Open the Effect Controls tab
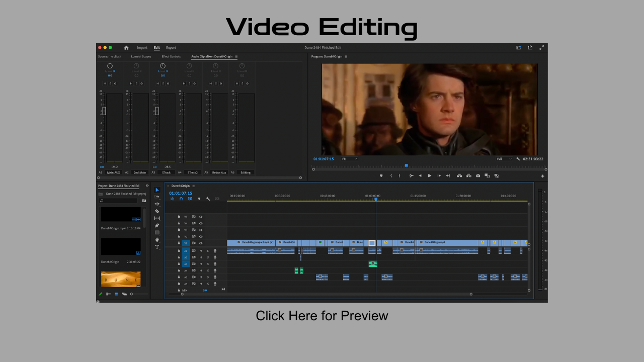The image size is (644, 362). click(171, 57)
